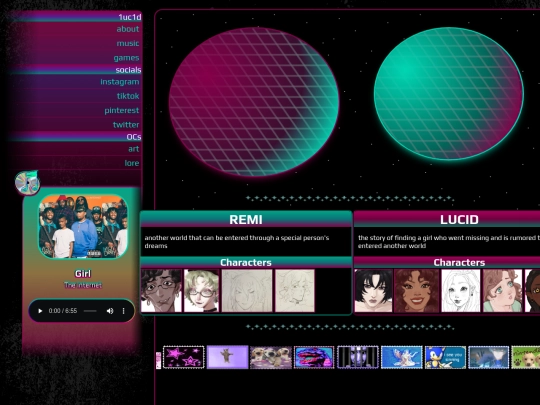This screenshot has height=405, width=540.
Task: Click the song title Girl
Action: (x=83, y=274)
